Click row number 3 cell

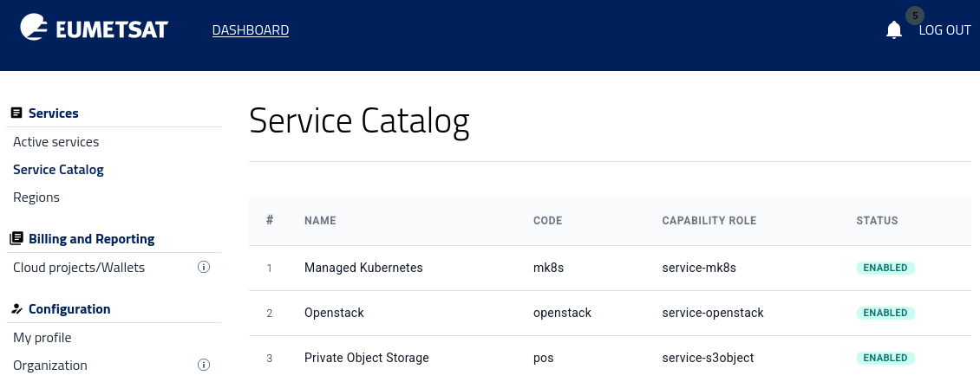click(270, 359)
